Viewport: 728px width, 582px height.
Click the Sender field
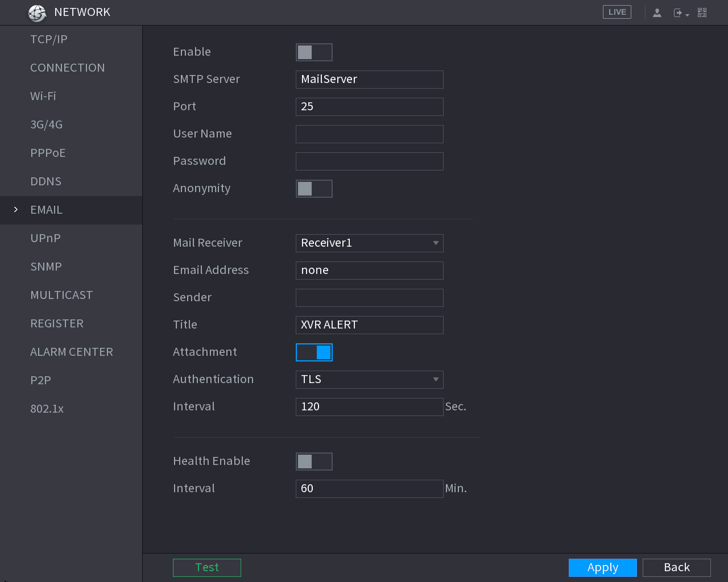pyautogui.click(x=370, y=298)
